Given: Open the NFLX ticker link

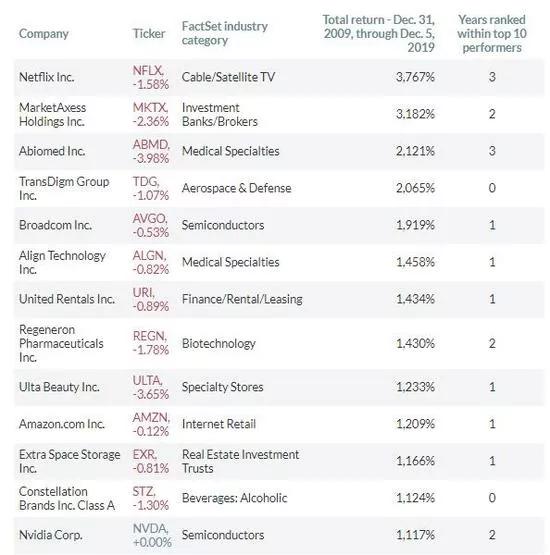Looking at the screenshot, I should click(148, 70).
